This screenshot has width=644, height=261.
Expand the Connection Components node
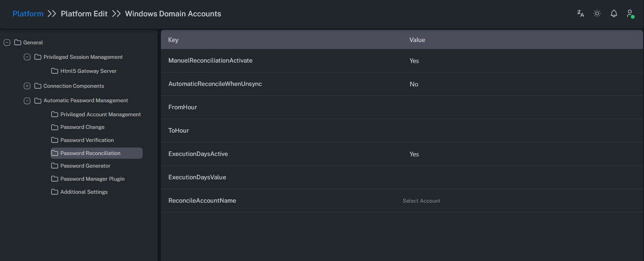pyautogui.click(x=27, y=86)
